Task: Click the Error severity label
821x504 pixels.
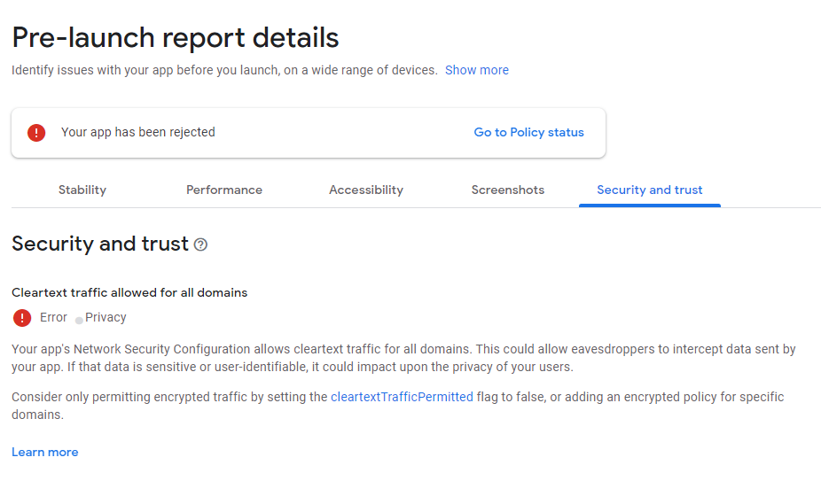Action: pos(53,317)
